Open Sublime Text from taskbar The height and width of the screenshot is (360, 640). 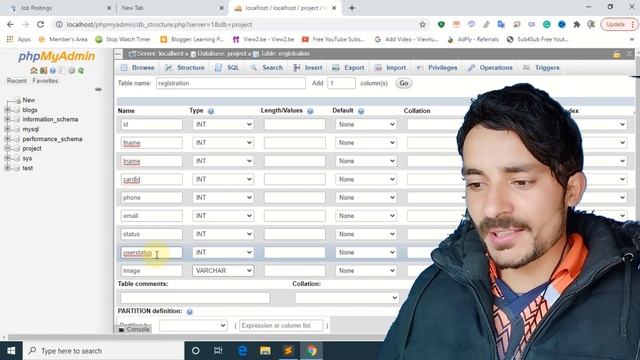[288, 351]
